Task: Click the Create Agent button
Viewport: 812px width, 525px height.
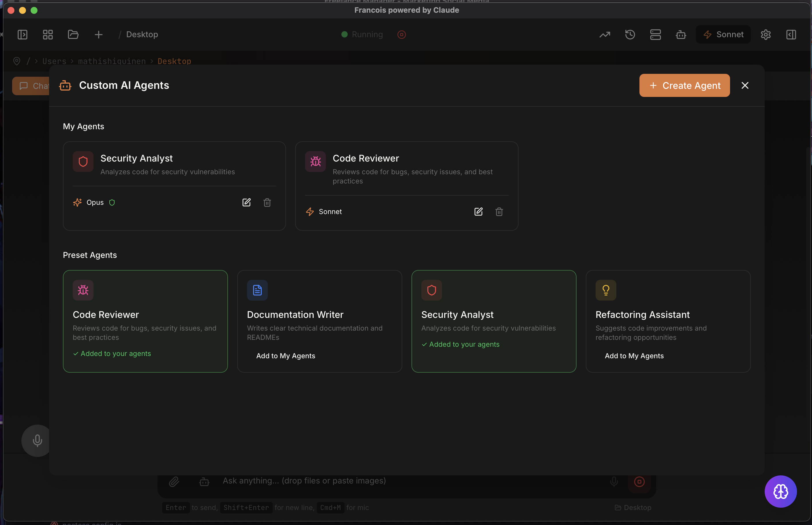Action: (684, 86)
